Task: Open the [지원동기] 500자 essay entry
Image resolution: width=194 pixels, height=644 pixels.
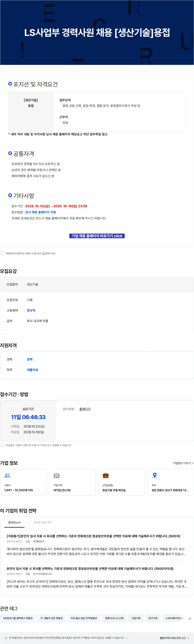Action: [x=93, y=536]
